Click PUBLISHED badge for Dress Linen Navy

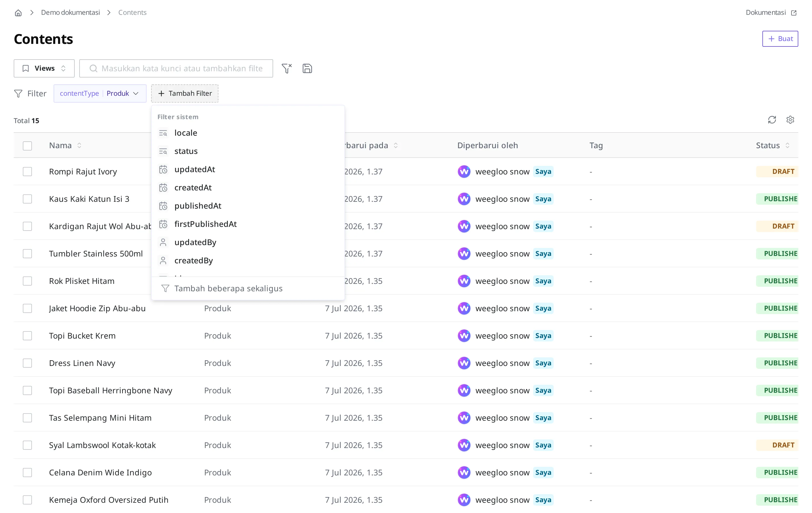pyautogui.click(x=777, y=363)
